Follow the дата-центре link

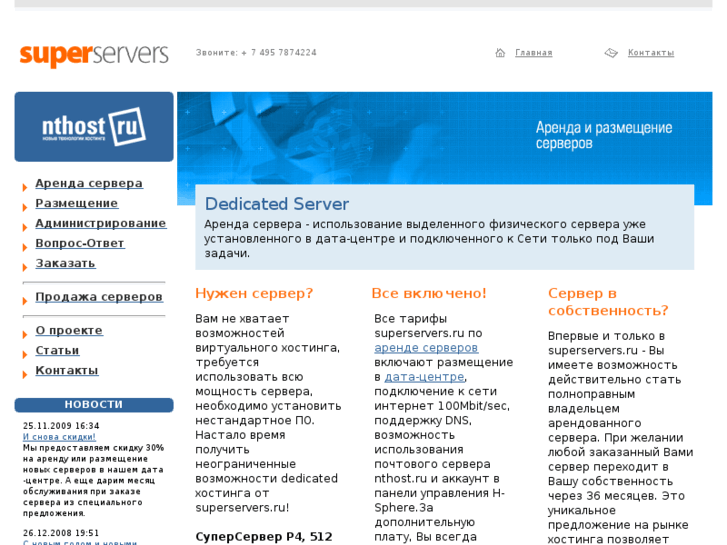pos(424,377)
